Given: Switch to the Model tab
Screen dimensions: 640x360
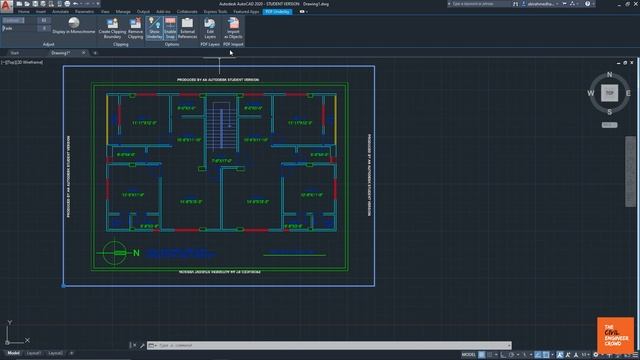Looking at the screenshot, I should (13, 353).
